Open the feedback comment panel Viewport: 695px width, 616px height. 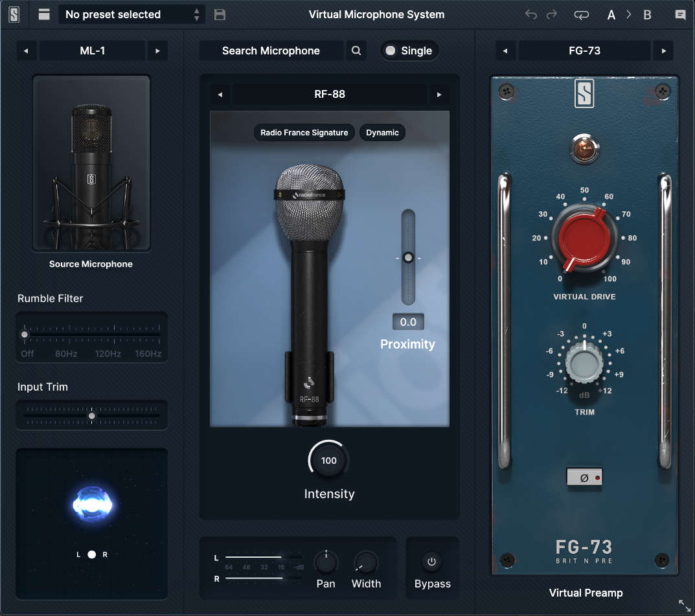(x=680, y=14)
